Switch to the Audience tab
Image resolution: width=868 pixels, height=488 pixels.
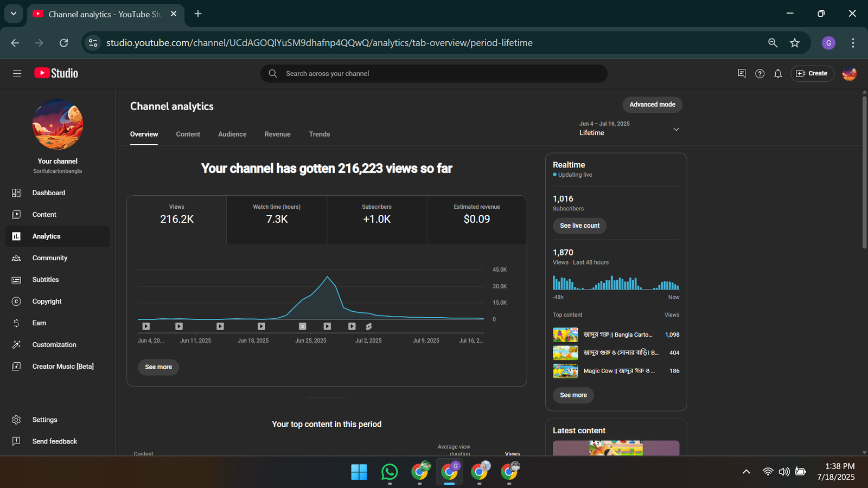[232, 134]
